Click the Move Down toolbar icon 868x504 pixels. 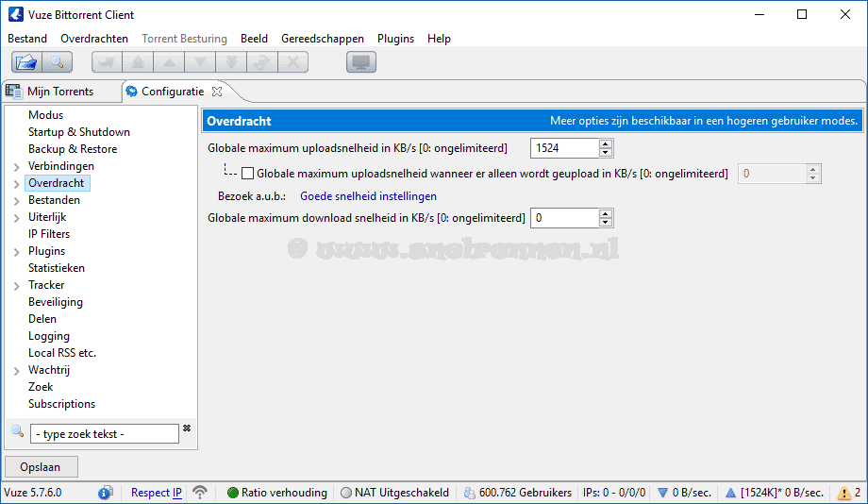[x=200, y=62]
